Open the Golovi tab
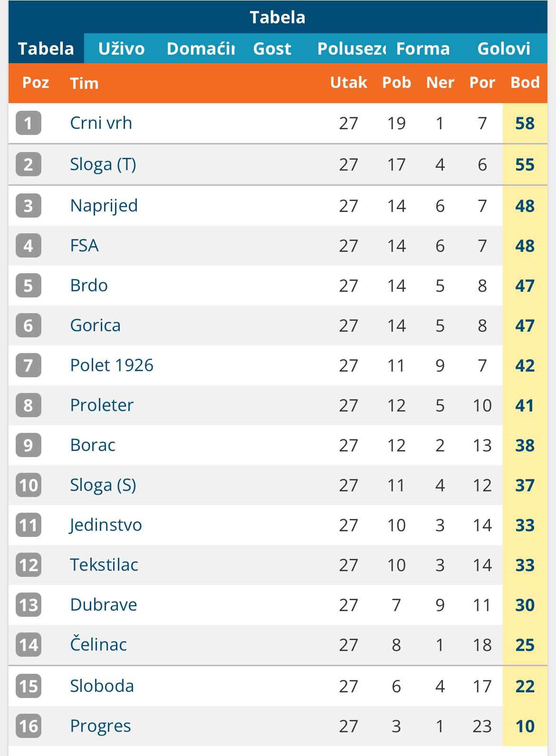The width and height of the screenshot is (556, 756). 504,48
